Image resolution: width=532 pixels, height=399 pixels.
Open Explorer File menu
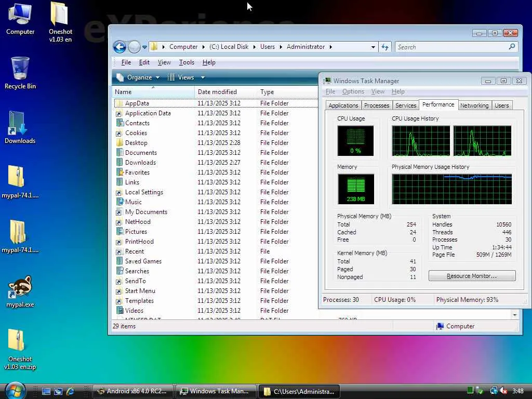pos(126,62)
